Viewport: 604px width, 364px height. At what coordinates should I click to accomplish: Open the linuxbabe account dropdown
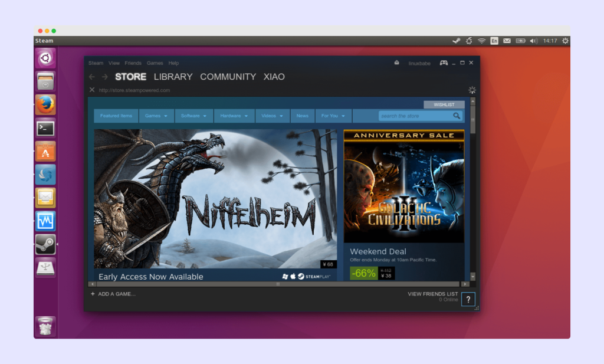pos(419,63)
